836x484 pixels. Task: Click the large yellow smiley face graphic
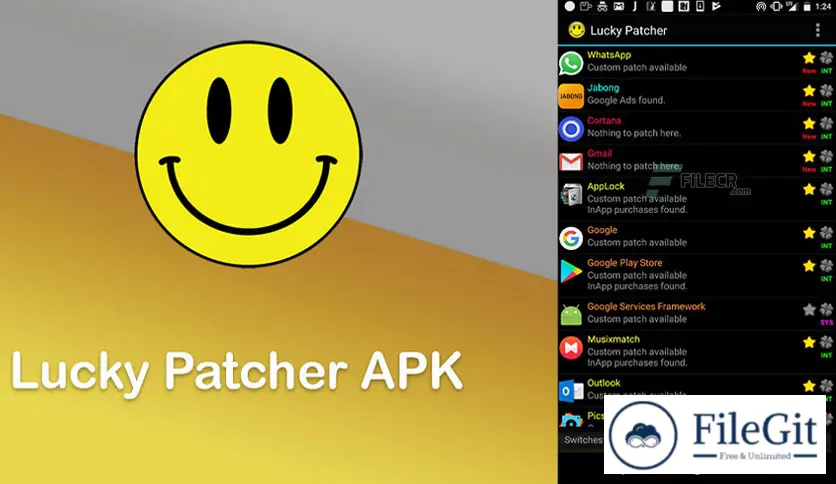coord(248,154)
